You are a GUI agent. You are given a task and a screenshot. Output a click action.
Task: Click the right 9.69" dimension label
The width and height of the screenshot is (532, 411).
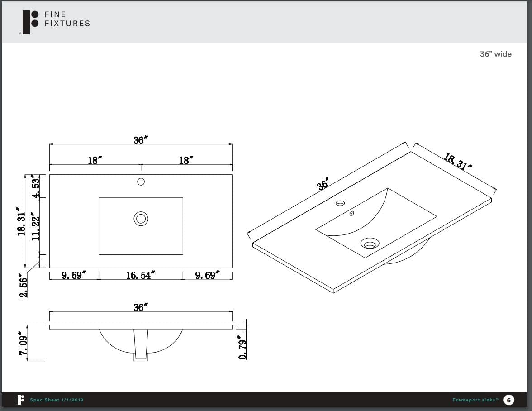click(207, 275)
